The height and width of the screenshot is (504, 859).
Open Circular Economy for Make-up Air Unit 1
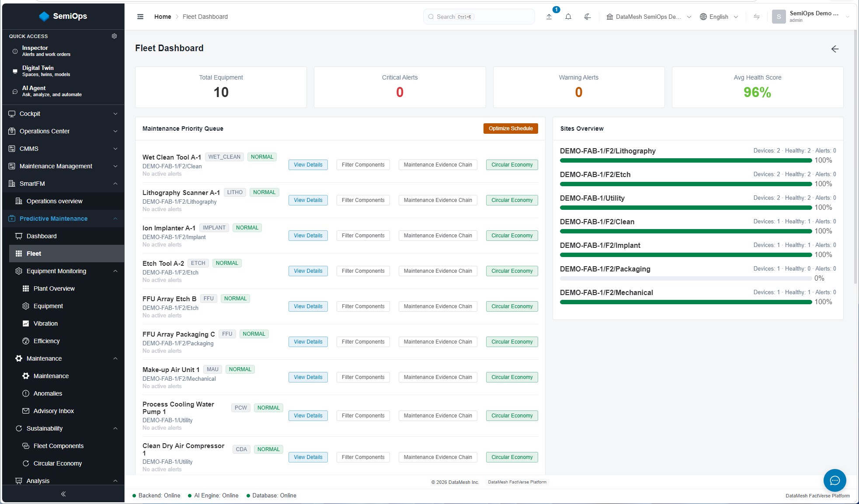coord(512,377)
